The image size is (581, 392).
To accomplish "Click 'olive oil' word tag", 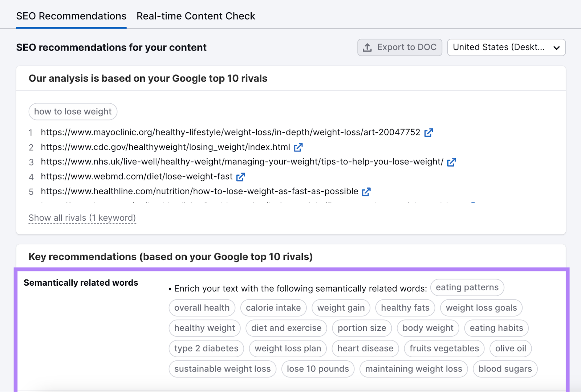I will 511,348.
